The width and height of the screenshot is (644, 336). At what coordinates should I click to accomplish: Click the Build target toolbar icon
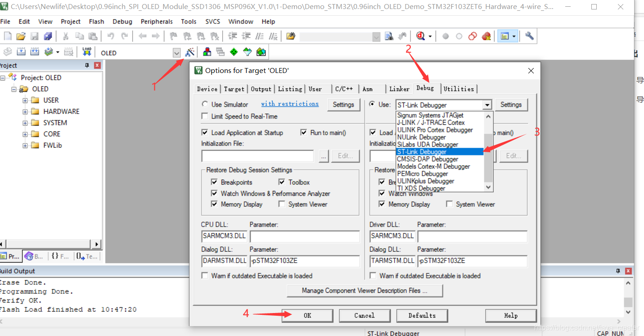coord(21,52)
